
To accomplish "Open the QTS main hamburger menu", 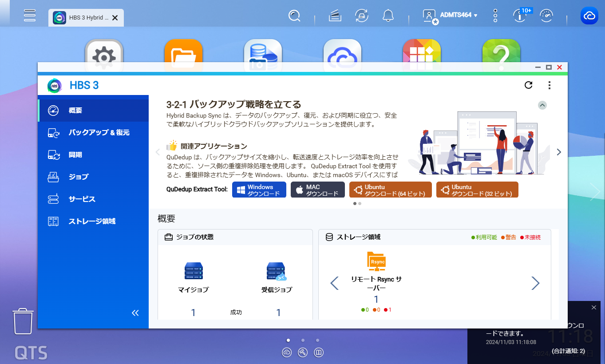I will click(30, 15).
